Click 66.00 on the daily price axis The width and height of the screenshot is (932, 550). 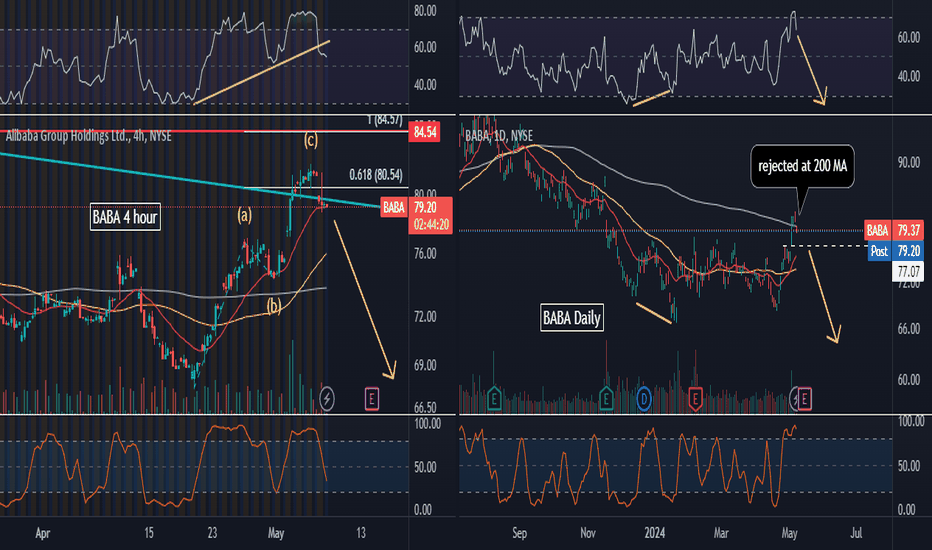[x=909, y=329]
